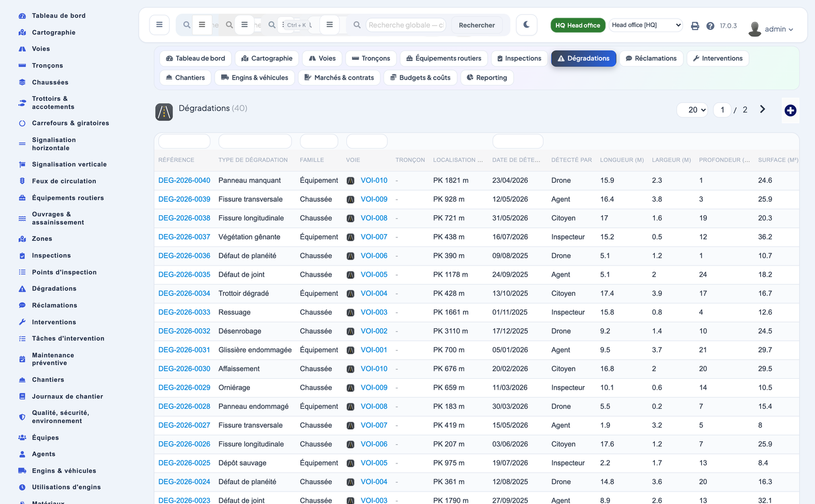815x504 pixels.
Task: Click the Famille column filter field
Action: pyautogui.click(x=319, y=141)
